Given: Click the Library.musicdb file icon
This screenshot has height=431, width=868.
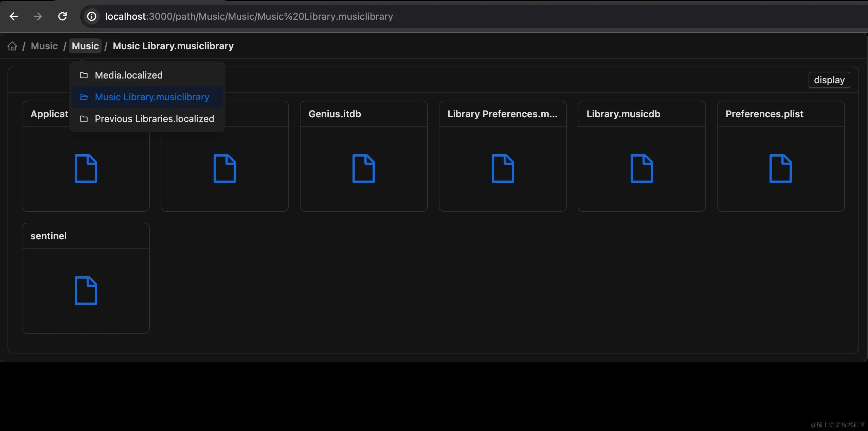Looking at the screenshot, I should coord(641,169).
